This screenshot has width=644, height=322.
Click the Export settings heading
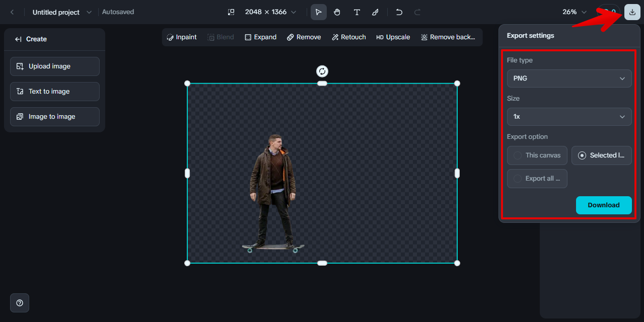530,36
